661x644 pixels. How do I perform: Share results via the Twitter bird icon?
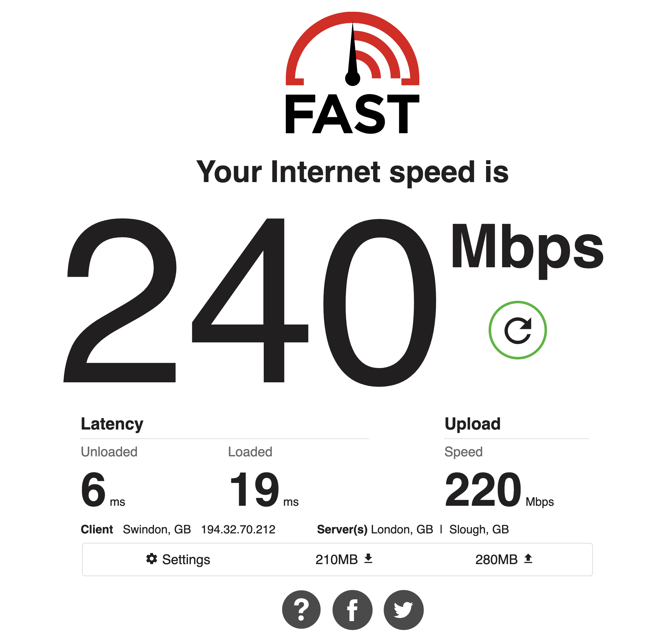click(403, 610)
